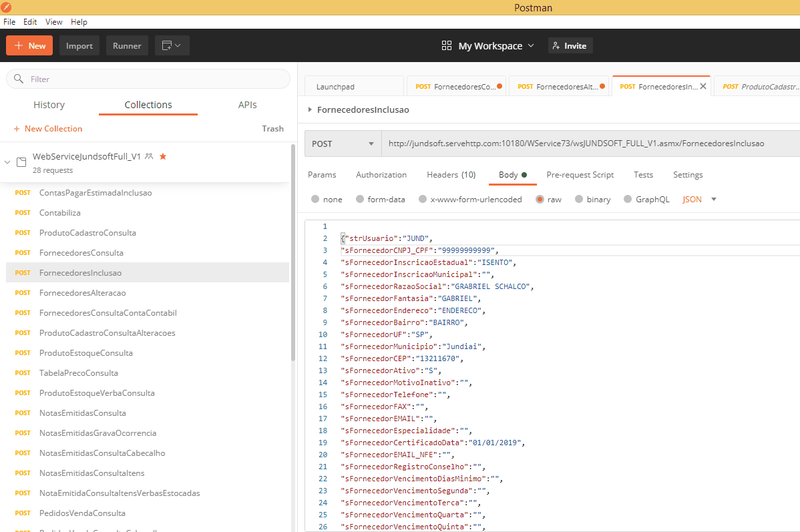Screen dimensions: 800x532
Task: Click the Postman logo icon
Action: pos(7,7)
